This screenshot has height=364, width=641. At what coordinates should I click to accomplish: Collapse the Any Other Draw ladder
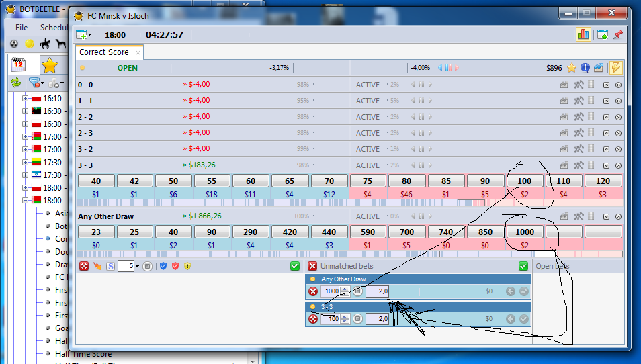pos(606,216)
